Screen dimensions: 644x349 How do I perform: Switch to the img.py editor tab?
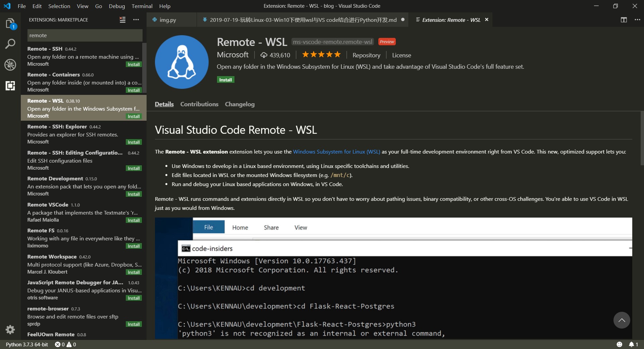tap(171, 20)
